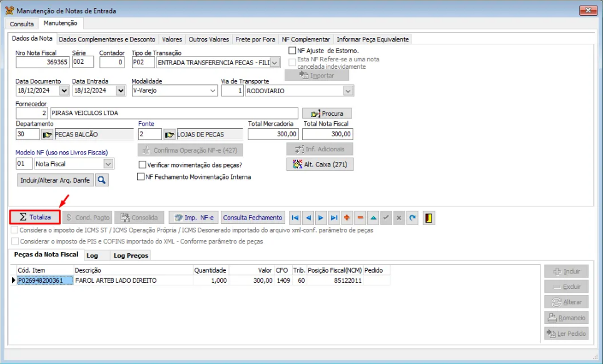Click Fornecedor code field
This screenshot has height=364, width=603.
[32, 113]
